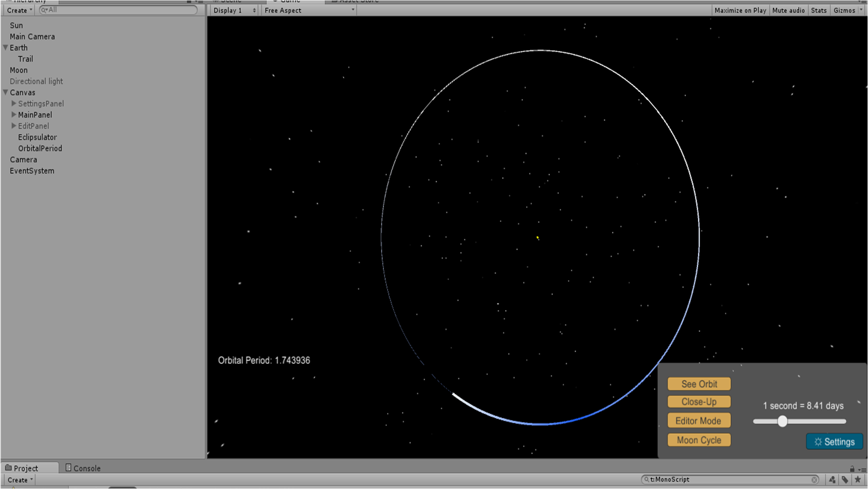Viewport: 868px width, 489px height.
Task: Click the Hierarchy search magnifier icon
Action: (44, 10)
